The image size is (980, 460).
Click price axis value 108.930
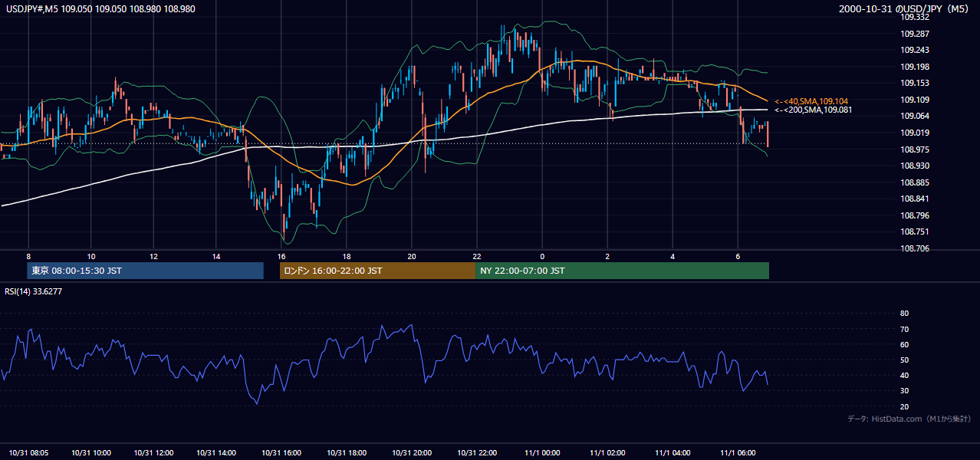click(915, 166)
